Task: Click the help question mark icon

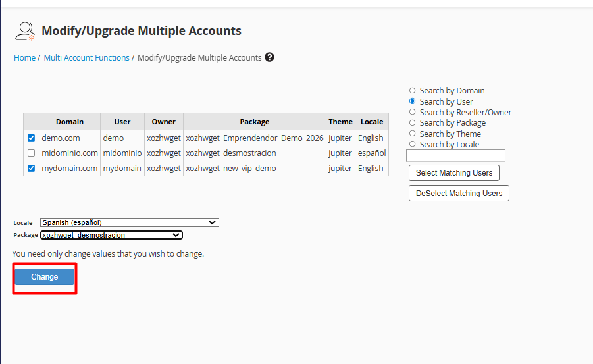Action: tap(269, 57)
